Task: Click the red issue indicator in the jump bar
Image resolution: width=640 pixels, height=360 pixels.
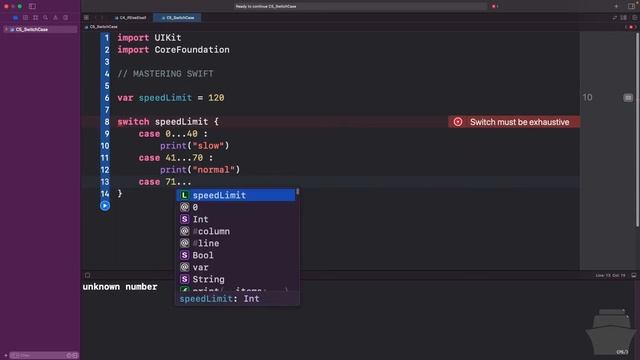Action: (x=631, y=27)
